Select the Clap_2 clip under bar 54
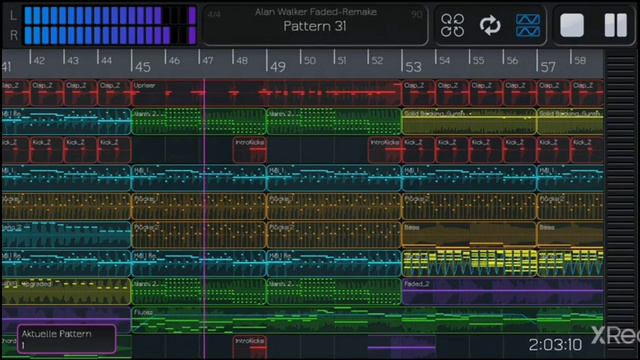The height and width of the screenshot is (360, 640). tap(452, 93)
